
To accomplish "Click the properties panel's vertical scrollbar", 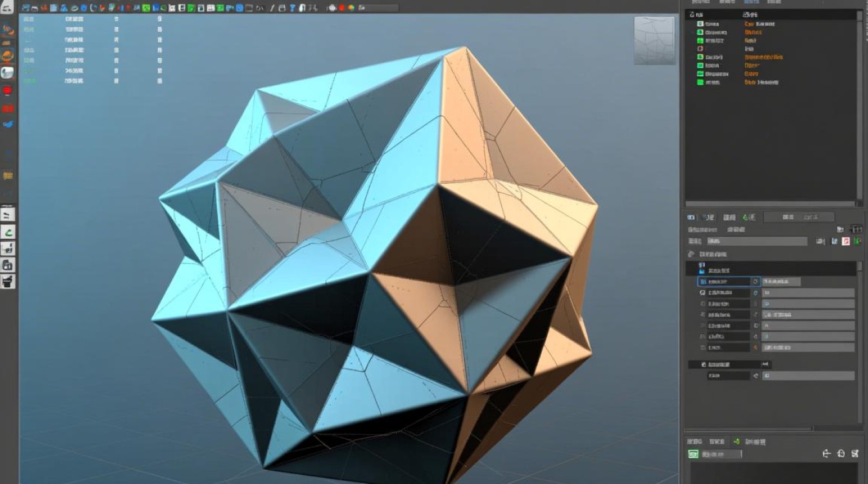I will point(860,342).
